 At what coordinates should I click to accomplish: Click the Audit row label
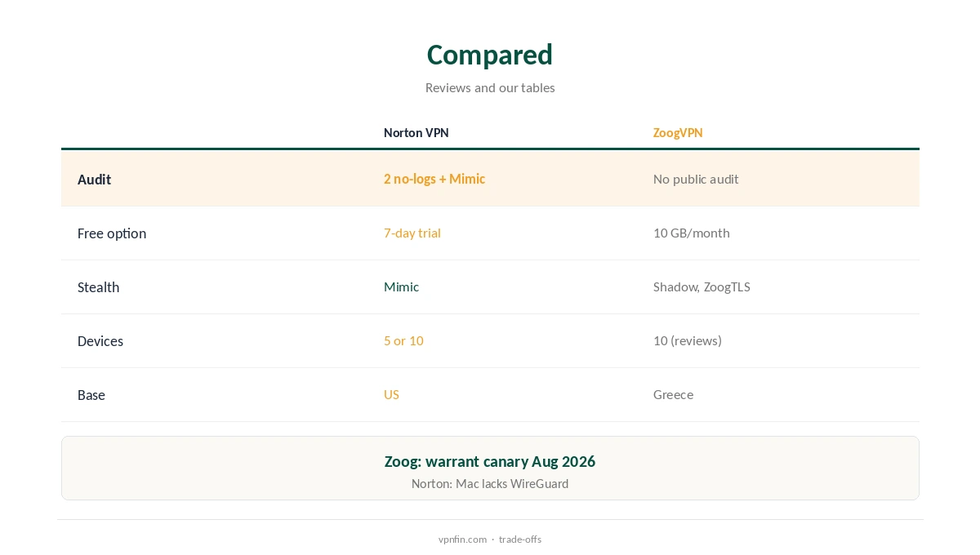pyautogui.click(x=94, y=180)
